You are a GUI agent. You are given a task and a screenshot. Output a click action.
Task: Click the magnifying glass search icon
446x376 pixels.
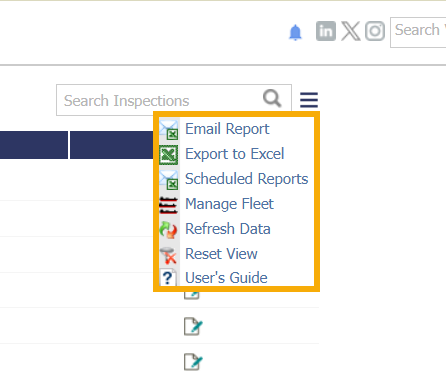point(272,98)
